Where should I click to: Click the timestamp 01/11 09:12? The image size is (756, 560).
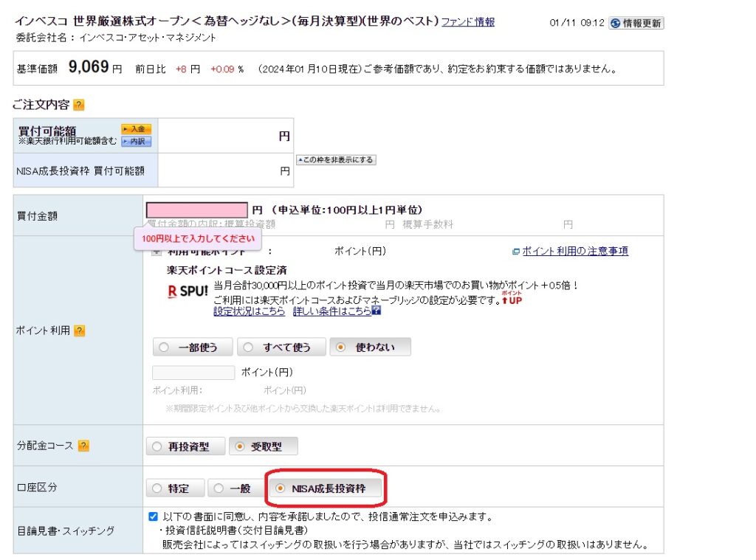coord(577,23)
